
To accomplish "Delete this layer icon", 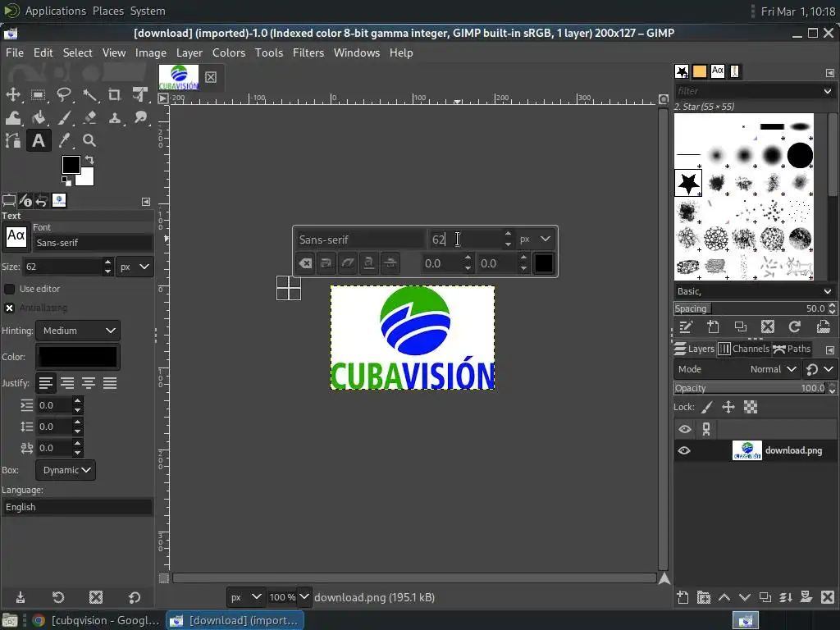I will click(828, 597).
